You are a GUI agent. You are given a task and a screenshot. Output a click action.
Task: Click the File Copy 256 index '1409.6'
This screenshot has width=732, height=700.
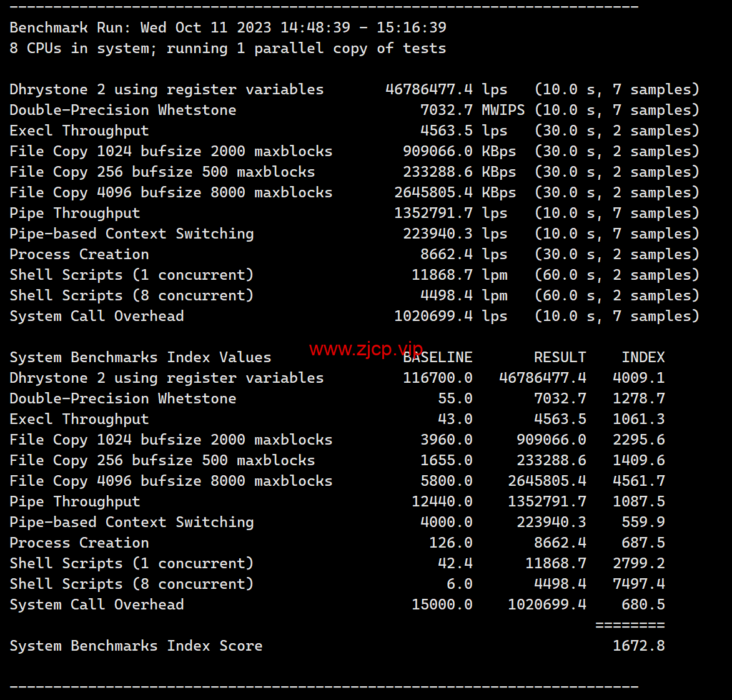click(639, 460)
